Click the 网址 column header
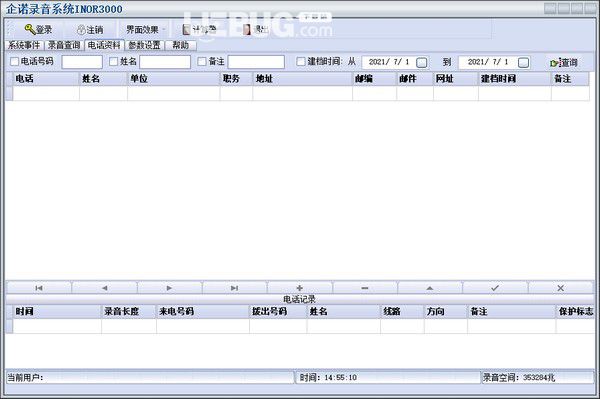Viewport: 600px width, 399px height. pyautogui.click(x=456, y=79)
